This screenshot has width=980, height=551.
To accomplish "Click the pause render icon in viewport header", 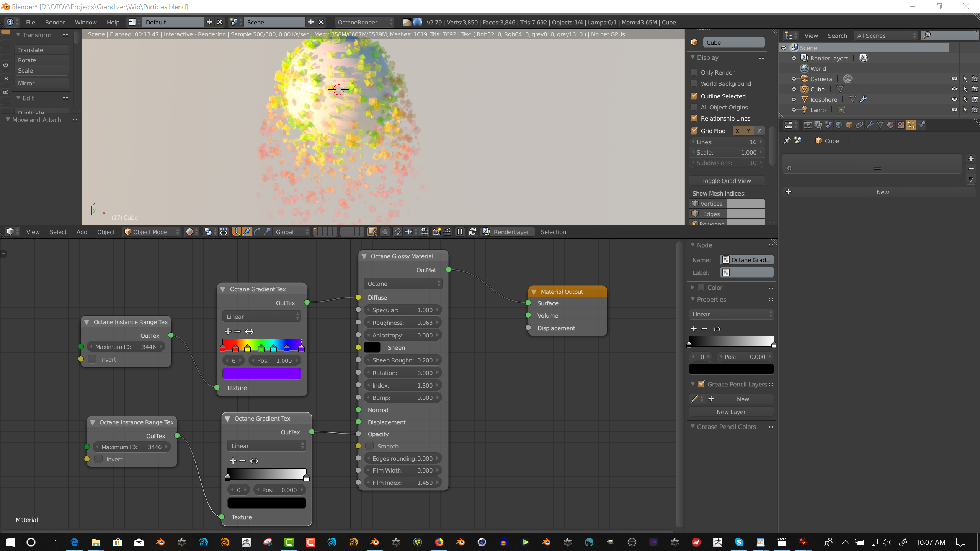I will tap(460, 232).
